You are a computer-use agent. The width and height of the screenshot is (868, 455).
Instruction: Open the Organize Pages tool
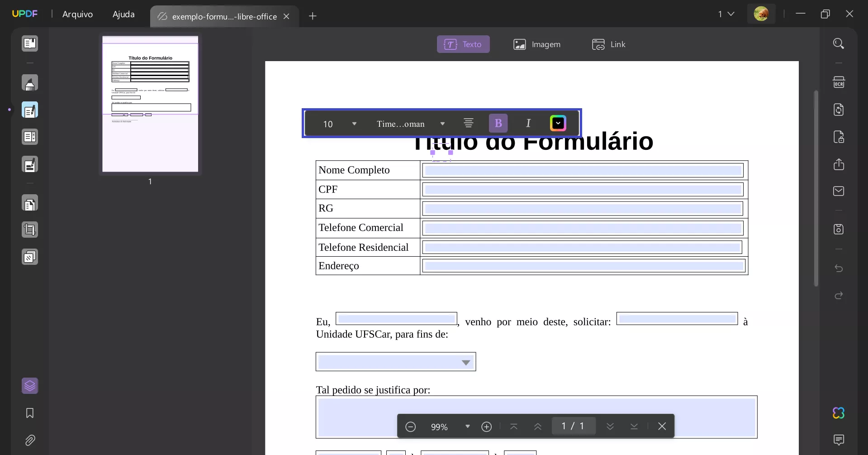30,204
